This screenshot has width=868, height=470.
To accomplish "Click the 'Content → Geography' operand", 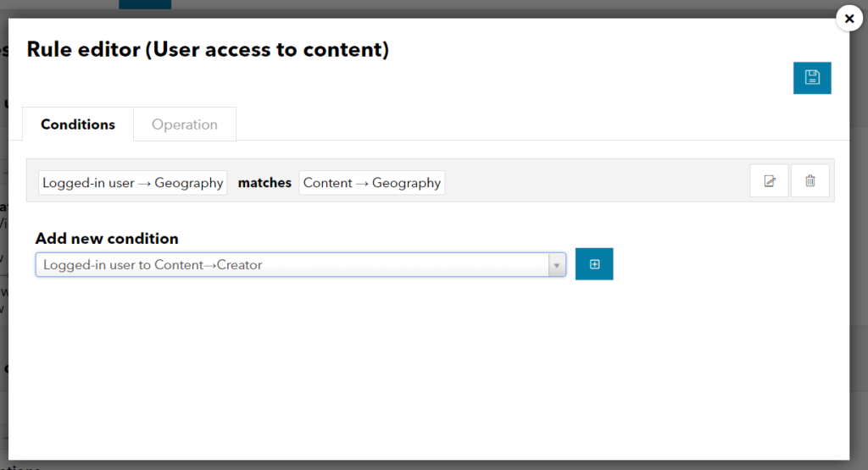I will 372,183.
